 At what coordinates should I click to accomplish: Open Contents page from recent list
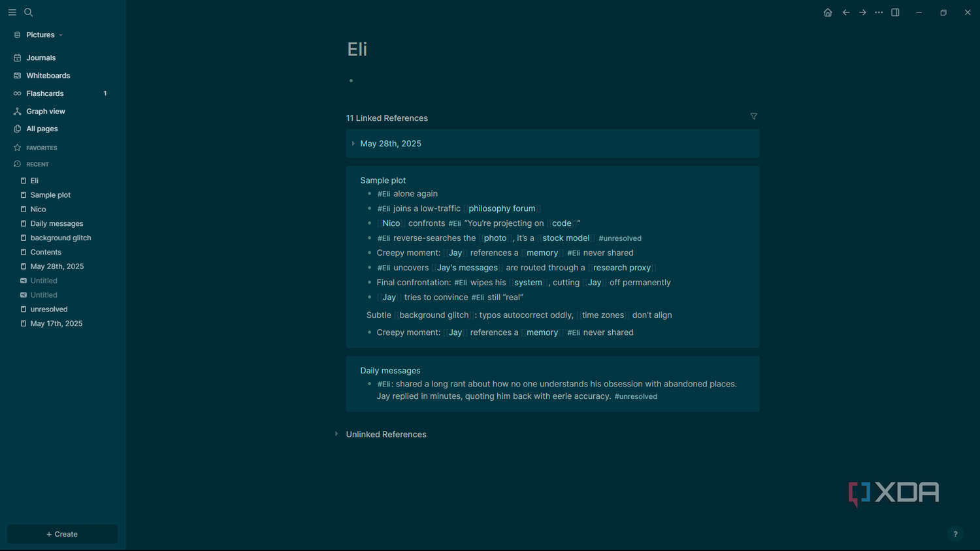click(x=46, y=252)
